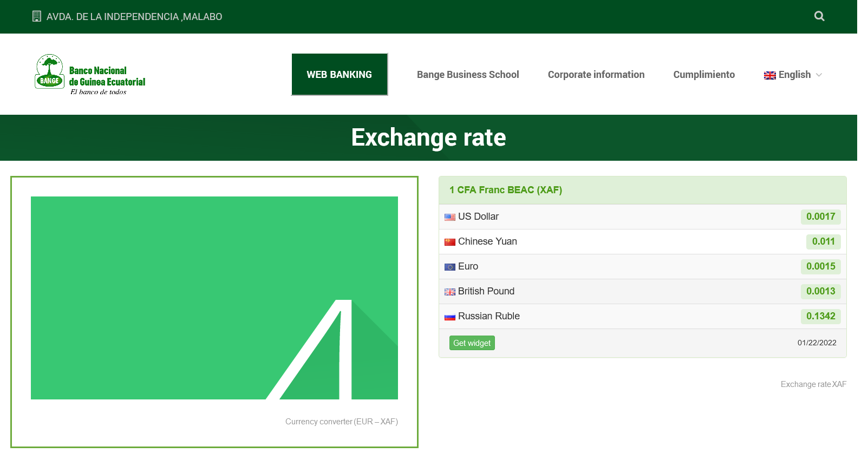Click the 1 CFA Franc BEAC (XAF) header
868x466 pixels.
[505, 190]
